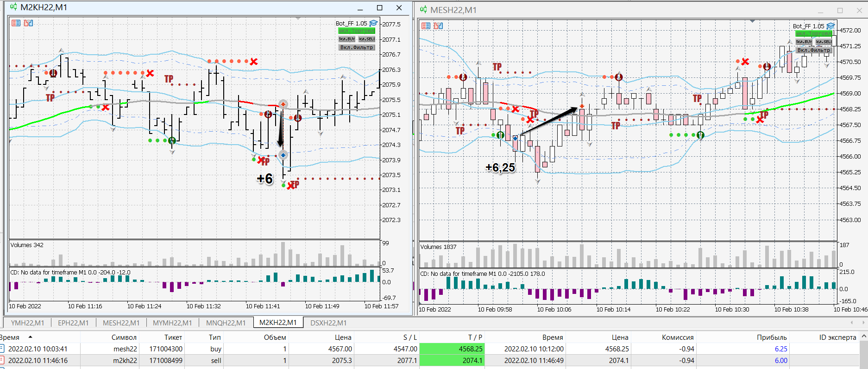Toggle the green trading button in MESH22 chart
The width and height of the screenshot is (868, 369).
pyautogui.click(x=814, y=34)
